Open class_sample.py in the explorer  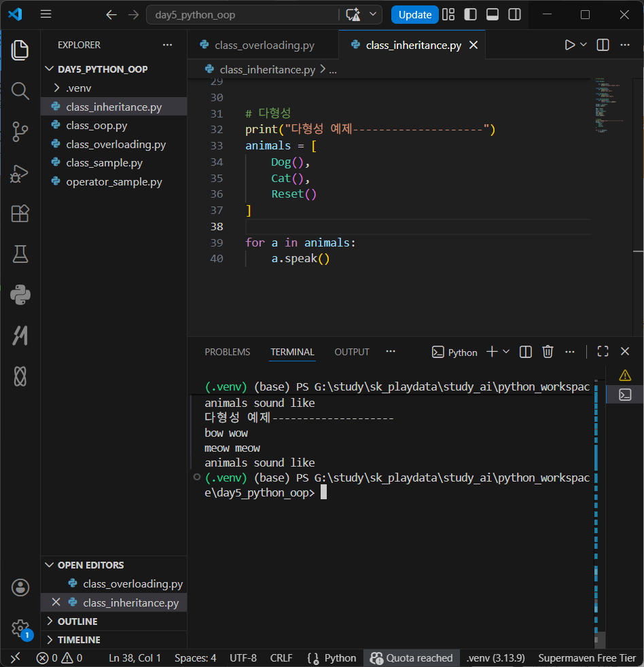point(115,163)
